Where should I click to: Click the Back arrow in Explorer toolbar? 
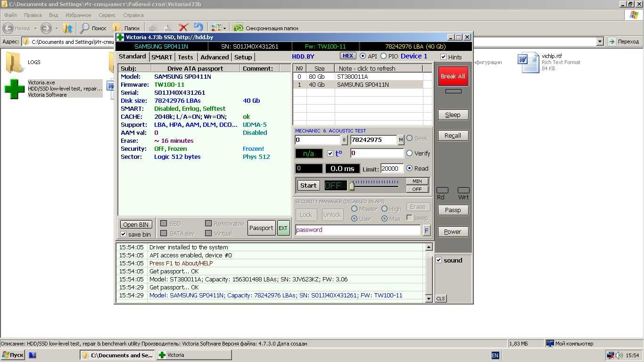8,28
